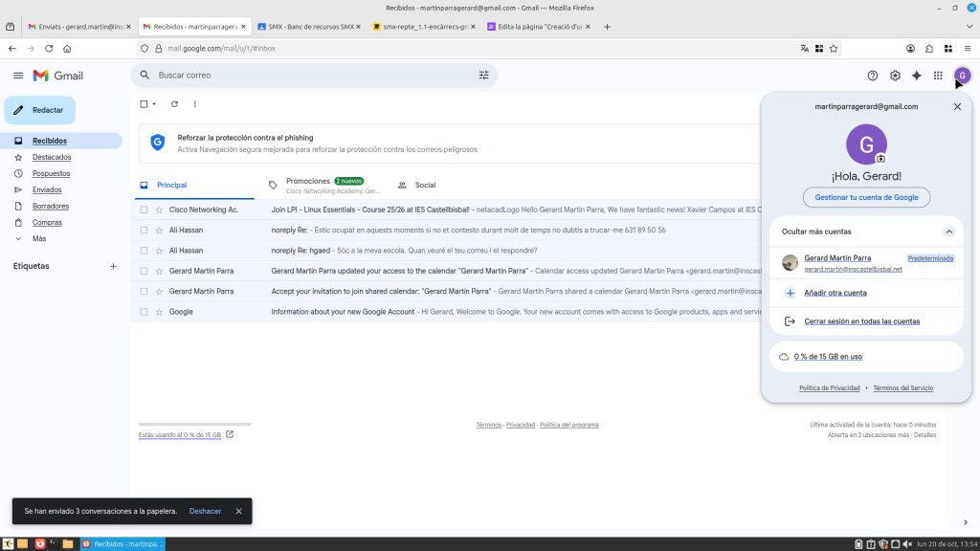The height and width of the screenshot is (551, 980).
Task: Open Gmail settings gear icon
Action: [895, 76]
